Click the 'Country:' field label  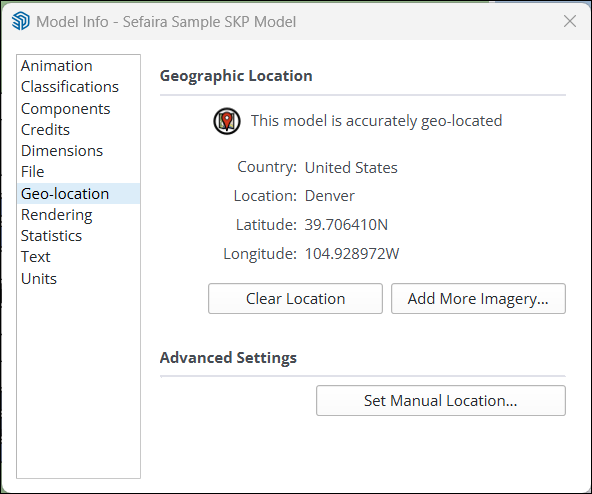[x=267, y=167]
